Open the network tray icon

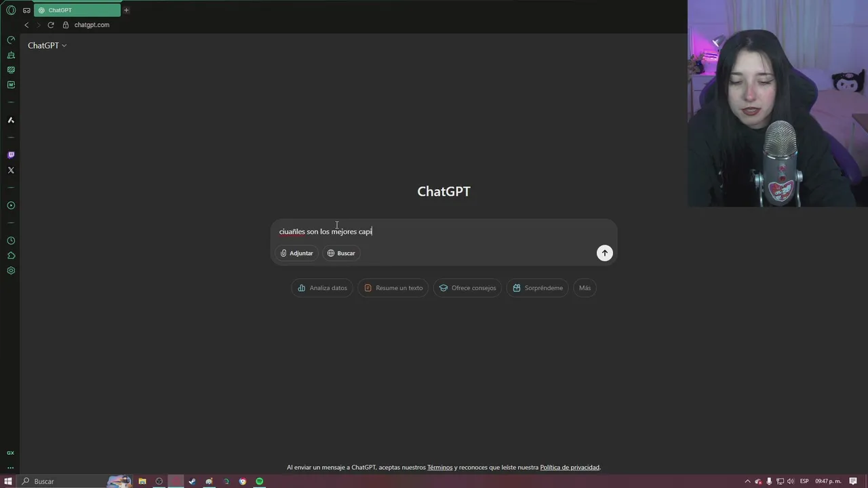click(780, 481)
